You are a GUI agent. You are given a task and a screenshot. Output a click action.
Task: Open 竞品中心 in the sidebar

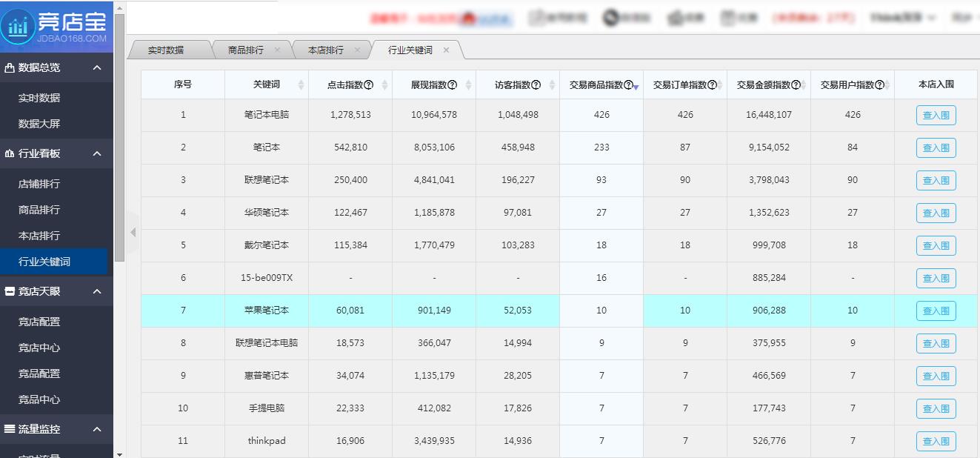coord(39,399)
